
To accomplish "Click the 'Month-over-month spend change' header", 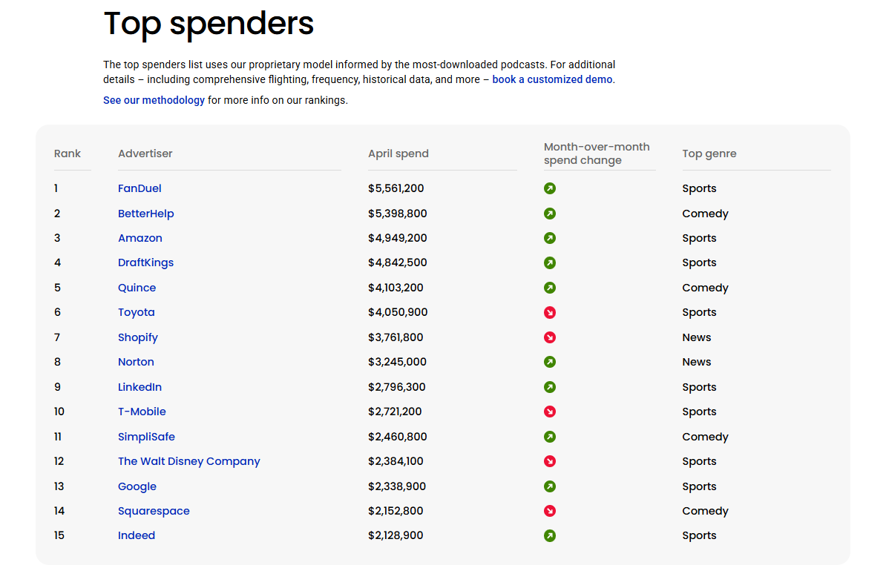I will [x=597, y=153].
